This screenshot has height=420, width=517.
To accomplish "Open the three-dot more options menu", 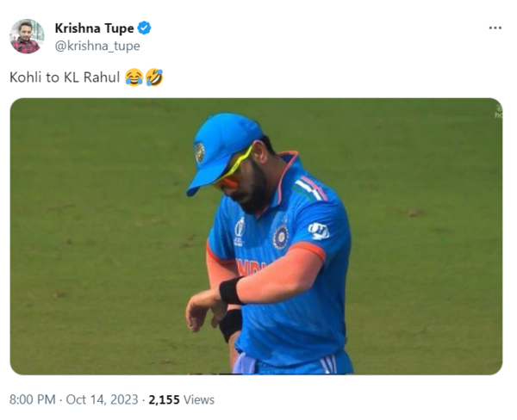I will point(495,28).
